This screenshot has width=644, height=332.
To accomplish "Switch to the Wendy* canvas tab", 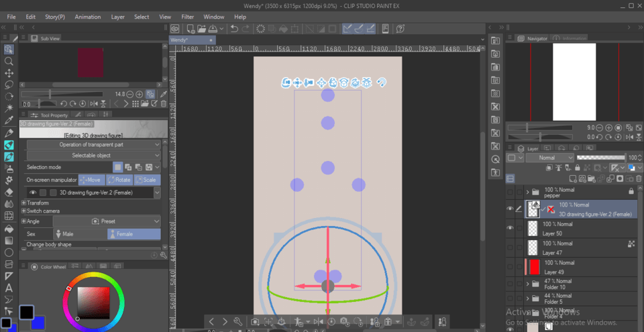I will point(193,40).
